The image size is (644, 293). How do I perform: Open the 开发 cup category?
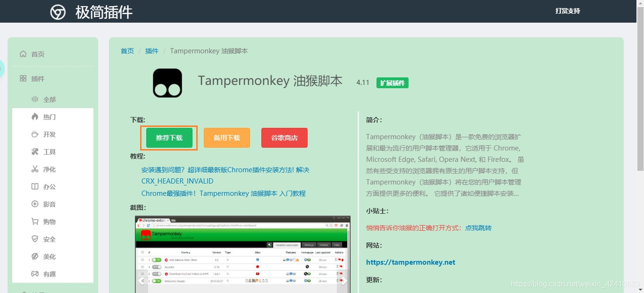tap(43, 134)
